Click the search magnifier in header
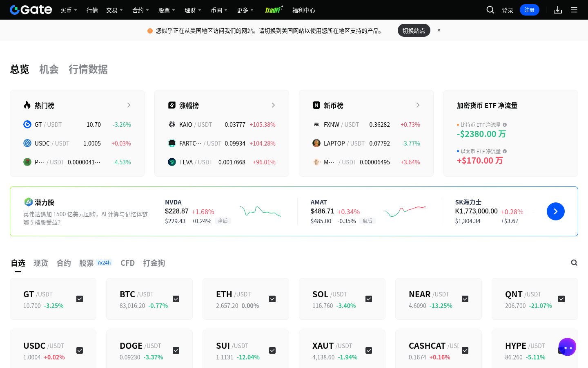The image size is (588, 368). pos(490,10)
